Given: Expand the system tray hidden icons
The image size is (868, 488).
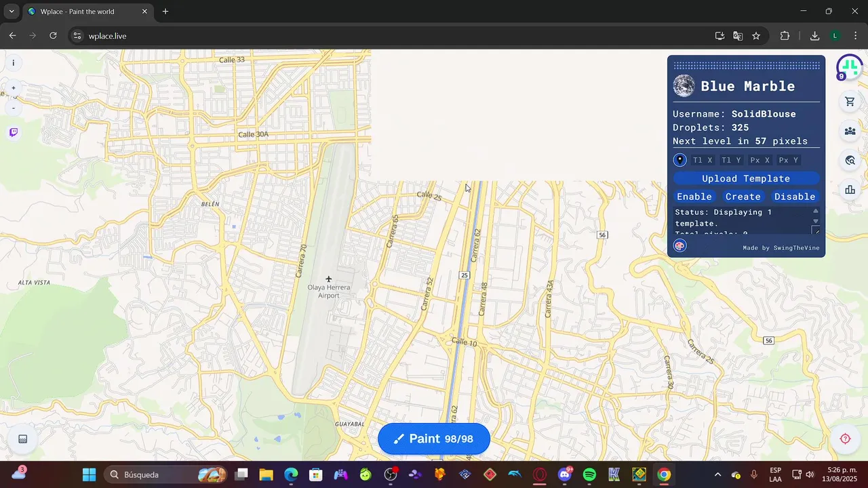Looking at the screenshot, I should (x=717, y=474).
